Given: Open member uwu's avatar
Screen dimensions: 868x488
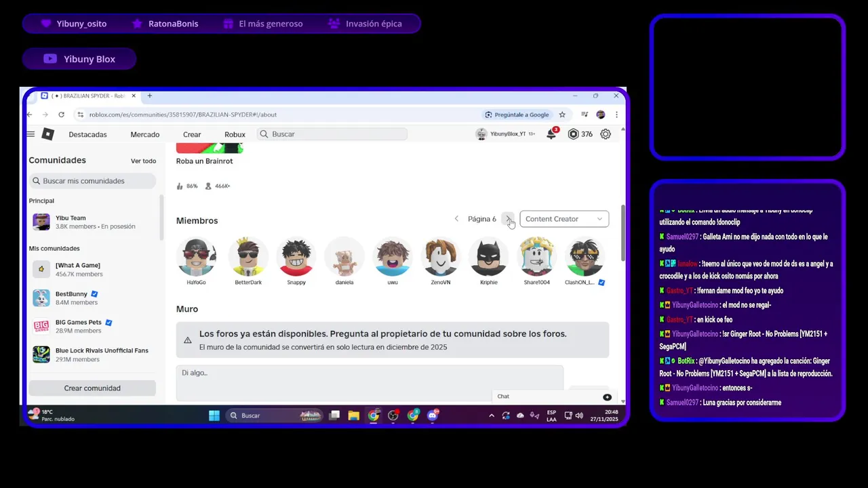Looking at the screenshot, I should coord(393,257).
